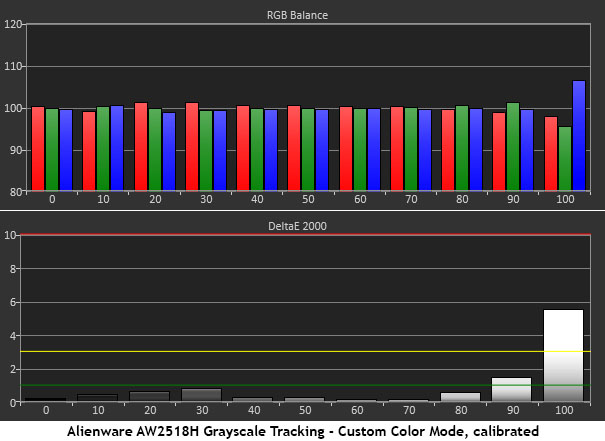Choose the green bar at 10 in RGB Balance
This screenshot has width=605, height=441.
103,149
